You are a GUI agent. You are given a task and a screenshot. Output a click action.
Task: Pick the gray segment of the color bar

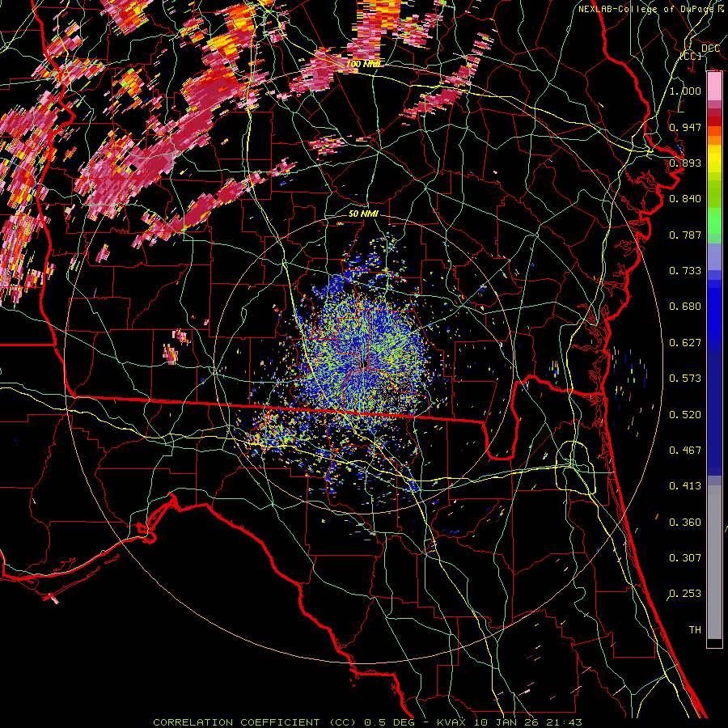pos(714,562)
